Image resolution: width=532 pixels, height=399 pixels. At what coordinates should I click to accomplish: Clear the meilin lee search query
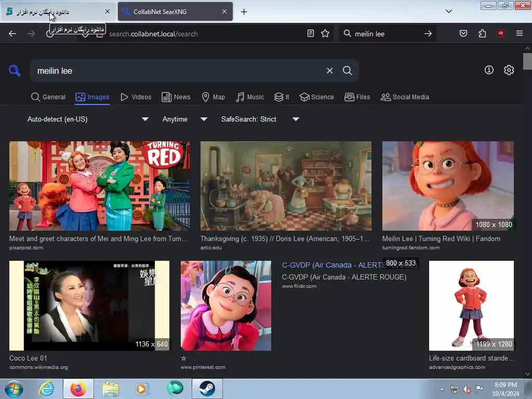(x=329, y=71)
